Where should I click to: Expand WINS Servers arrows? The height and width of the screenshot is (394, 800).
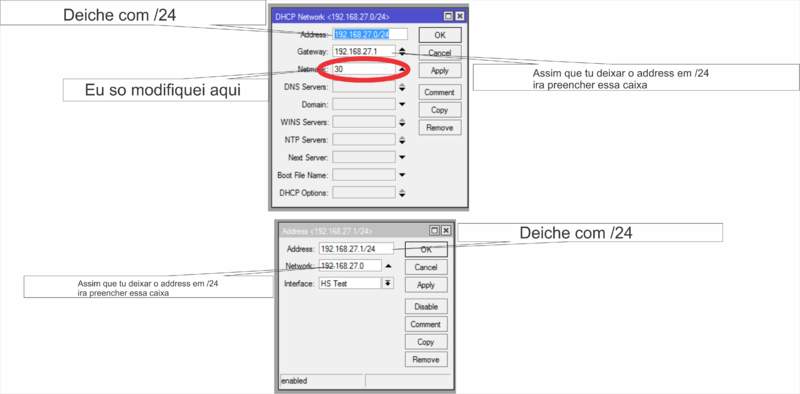point(402,122)
